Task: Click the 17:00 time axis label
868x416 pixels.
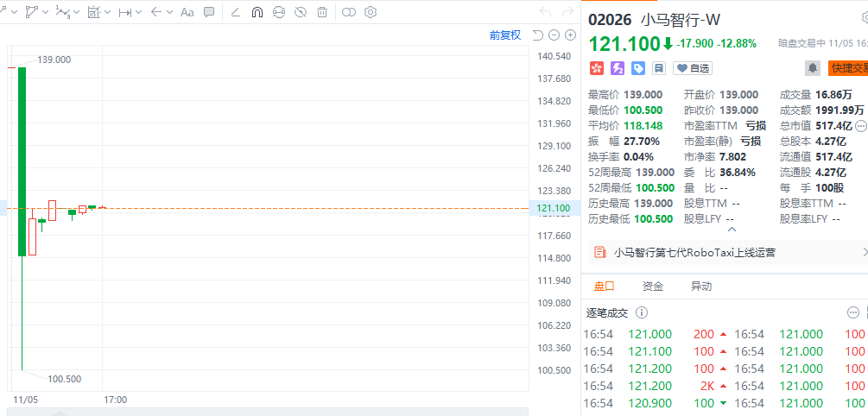Action: pyautogui.click(x=116, y=400)
